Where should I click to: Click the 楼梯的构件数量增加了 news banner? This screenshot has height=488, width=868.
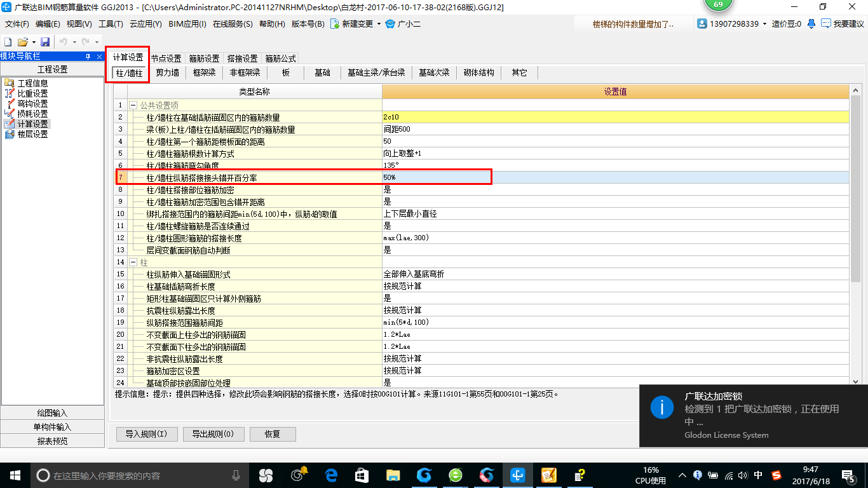(632, 24)
